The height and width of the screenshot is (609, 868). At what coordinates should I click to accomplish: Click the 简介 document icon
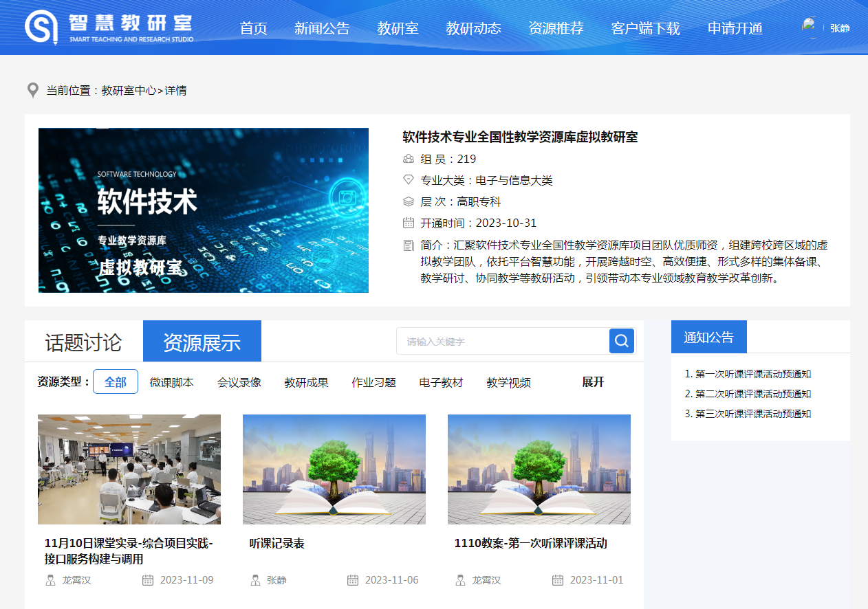pos(409,245)
